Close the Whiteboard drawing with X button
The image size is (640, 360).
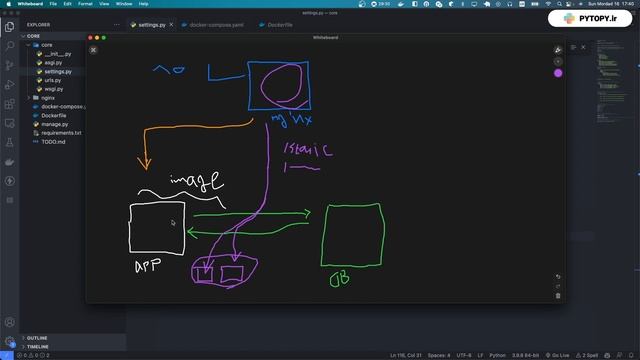click(93, 50)
